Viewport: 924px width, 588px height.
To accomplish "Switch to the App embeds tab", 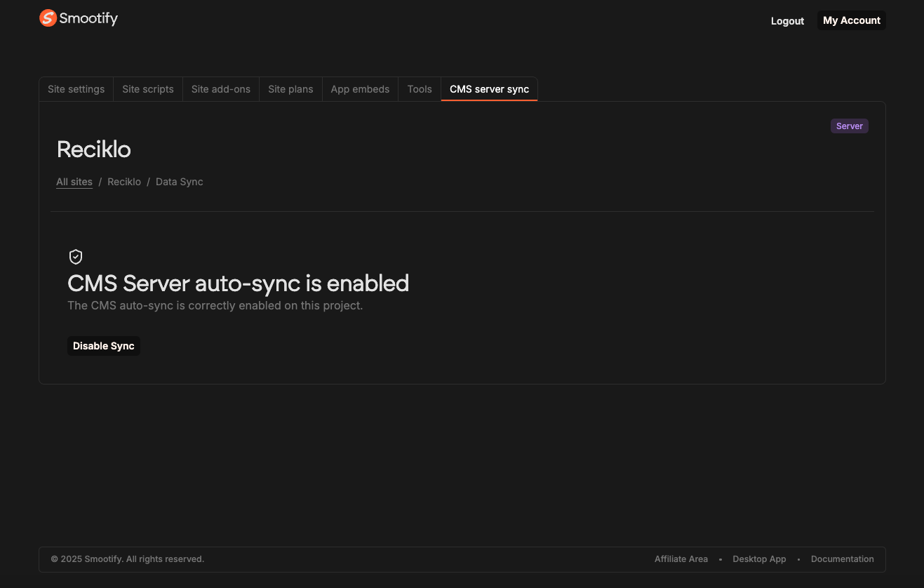I will point(360,89).
